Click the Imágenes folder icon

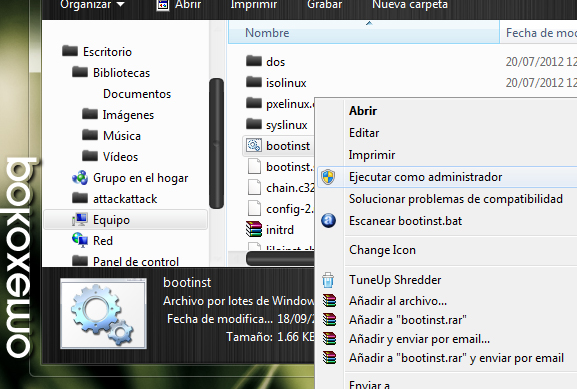click(90, 114)
